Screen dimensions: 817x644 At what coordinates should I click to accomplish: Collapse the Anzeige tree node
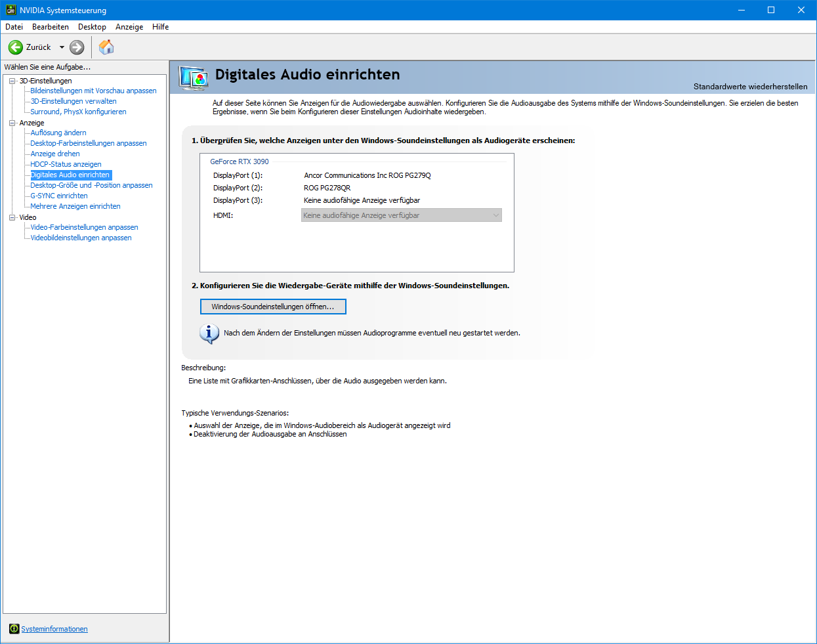point(12,123)
